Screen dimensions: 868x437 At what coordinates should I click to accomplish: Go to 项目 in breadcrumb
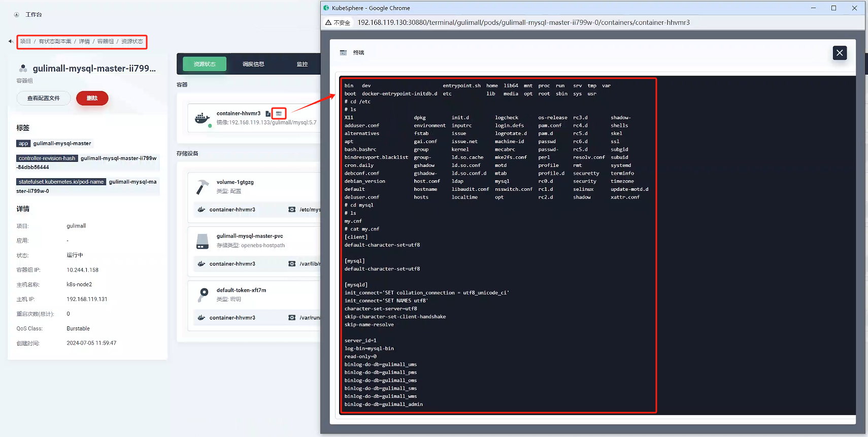(x=25, y=42)
